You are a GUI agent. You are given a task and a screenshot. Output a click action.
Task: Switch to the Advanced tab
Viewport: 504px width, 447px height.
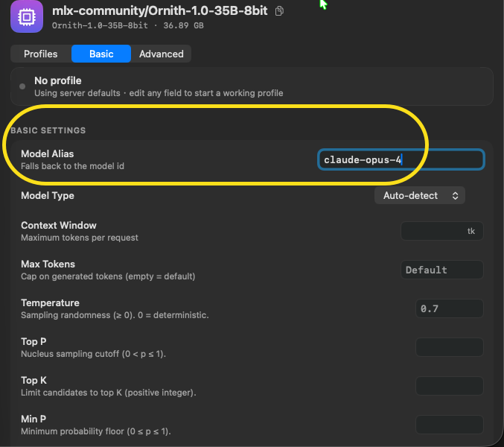coord(162,54)
